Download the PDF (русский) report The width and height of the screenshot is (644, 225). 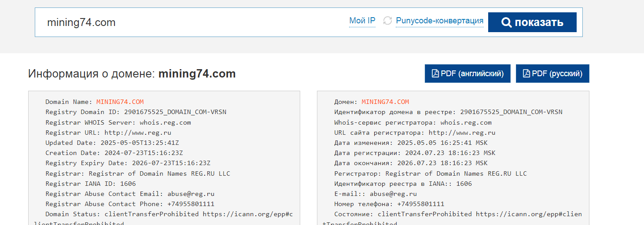pyautogui.click(x=552, y=74)
